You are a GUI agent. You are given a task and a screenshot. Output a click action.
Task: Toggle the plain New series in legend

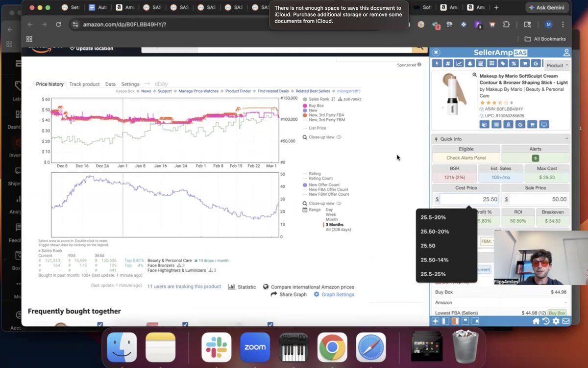click(310, 110)
